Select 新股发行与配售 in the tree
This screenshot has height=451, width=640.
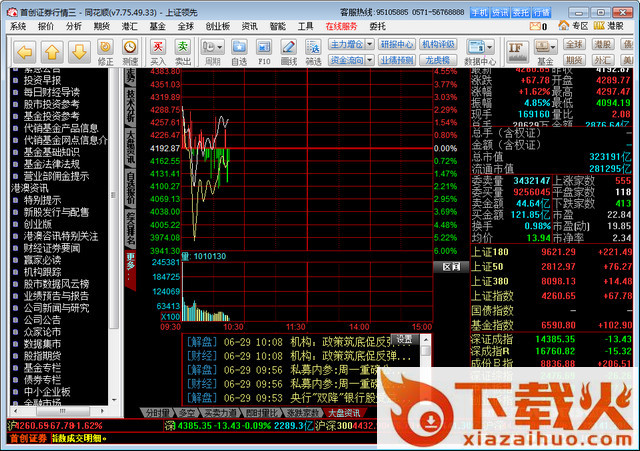[x=56, y=212]
